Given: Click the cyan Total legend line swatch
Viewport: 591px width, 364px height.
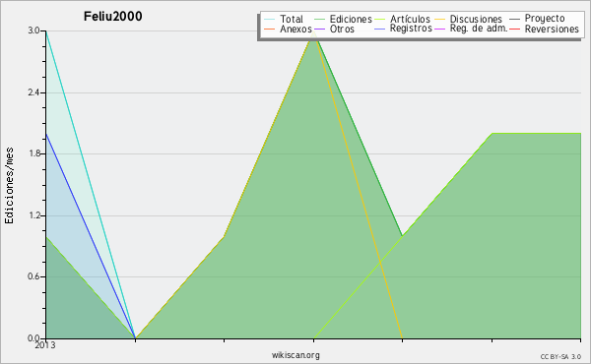Looking at the screenshot, I should (270, 20).
